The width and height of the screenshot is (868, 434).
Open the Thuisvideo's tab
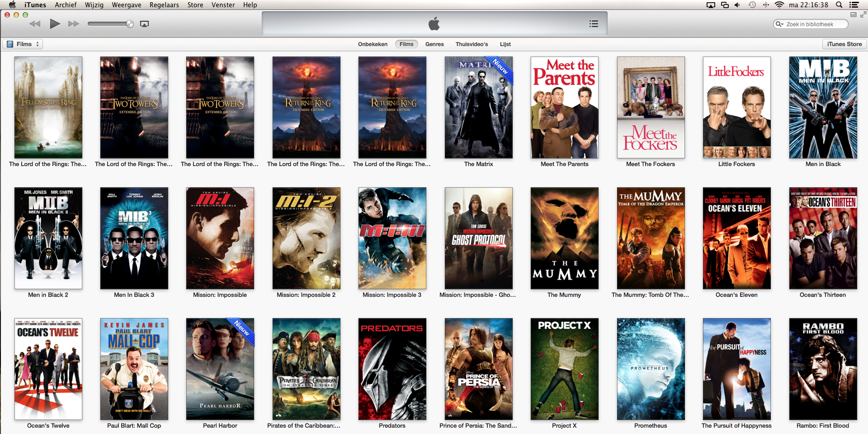point(472,44)
